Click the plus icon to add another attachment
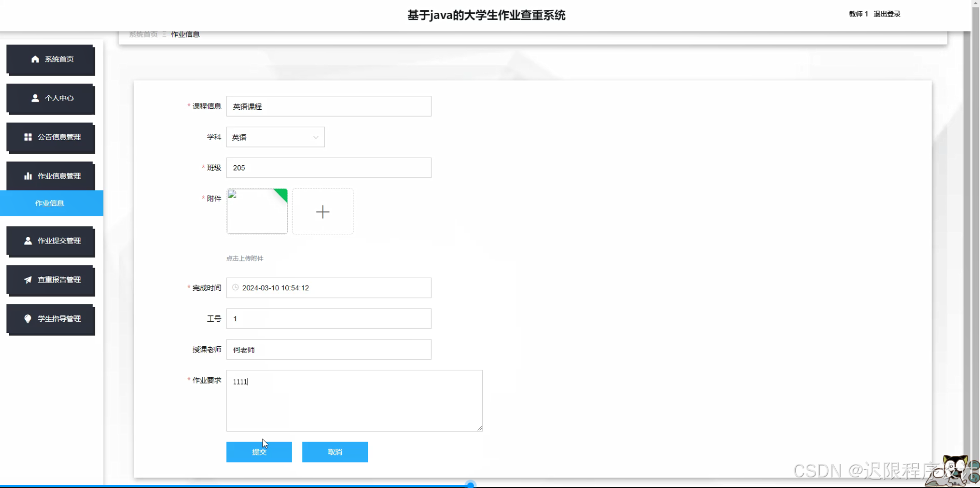 coord(322,212)
